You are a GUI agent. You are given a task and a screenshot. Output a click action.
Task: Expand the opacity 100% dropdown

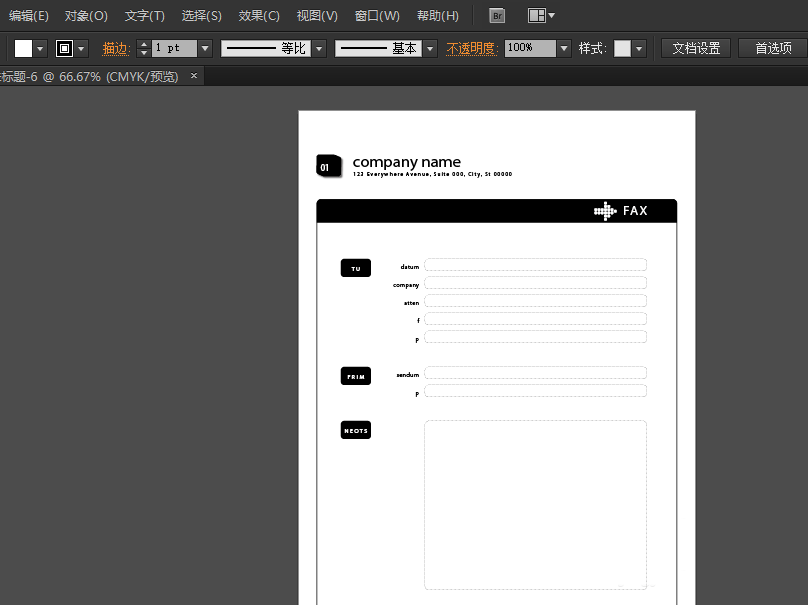click(x=564, y=48)
